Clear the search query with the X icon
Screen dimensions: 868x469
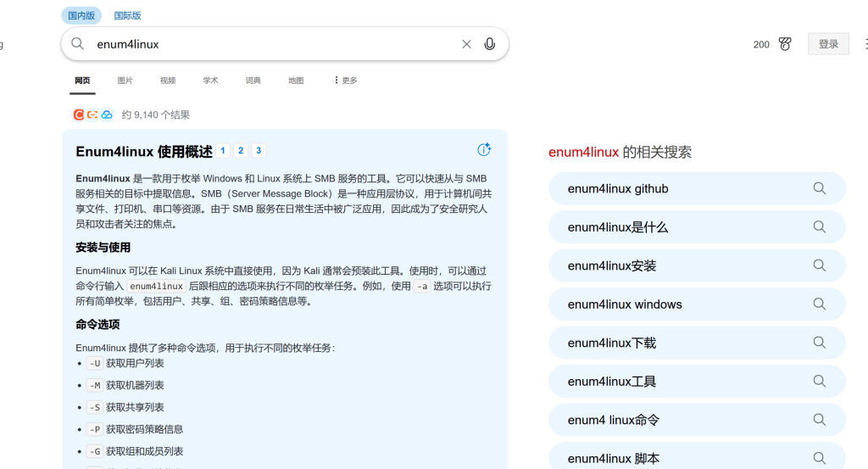[466, 44]
